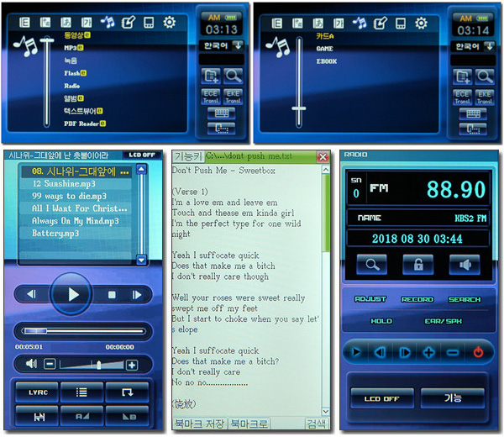
Task: Select EBOOK in the 03:14 menu list
Action: coord(327,61)
